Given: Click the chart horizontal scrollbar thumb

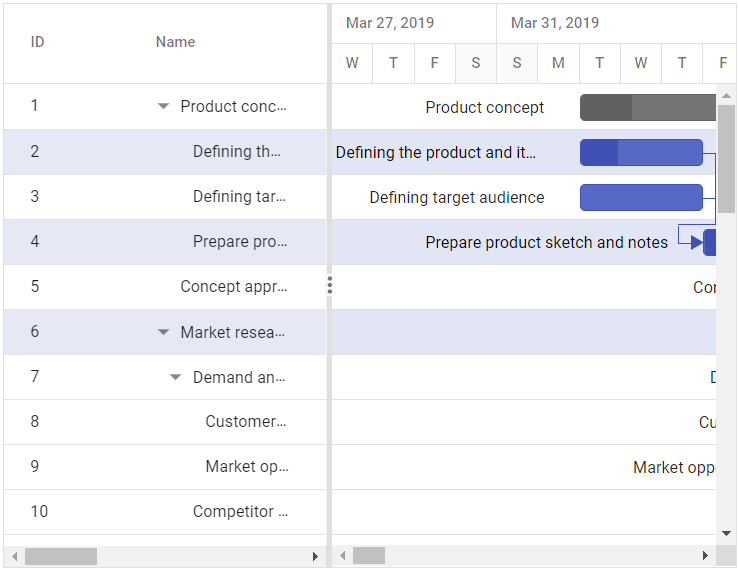Looking at the screenshot, I should 369,556.
